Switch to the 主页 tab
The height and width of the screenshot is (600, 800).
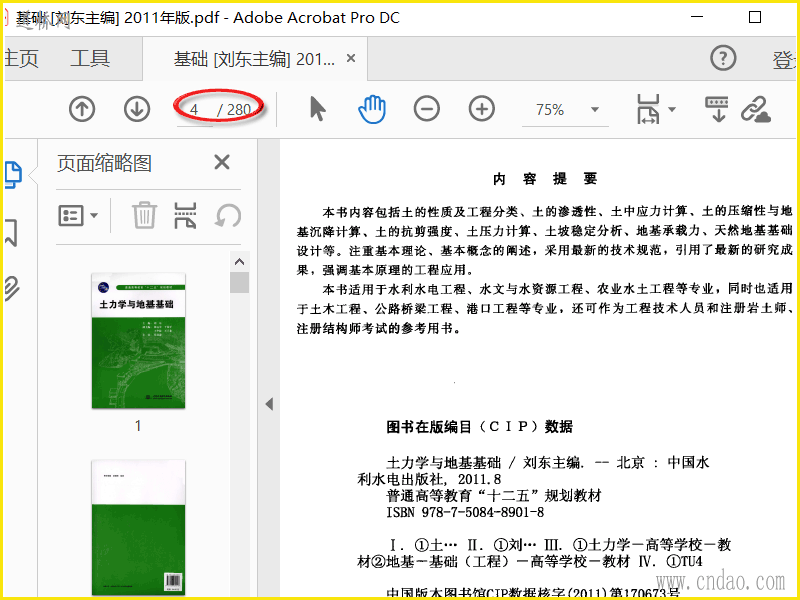coord(21,58)
